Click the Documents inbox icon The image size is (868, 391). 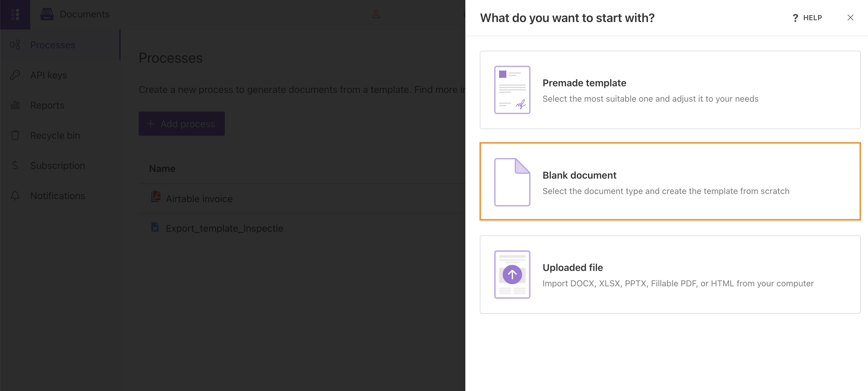pyautogui.click(x=47, y=14)
